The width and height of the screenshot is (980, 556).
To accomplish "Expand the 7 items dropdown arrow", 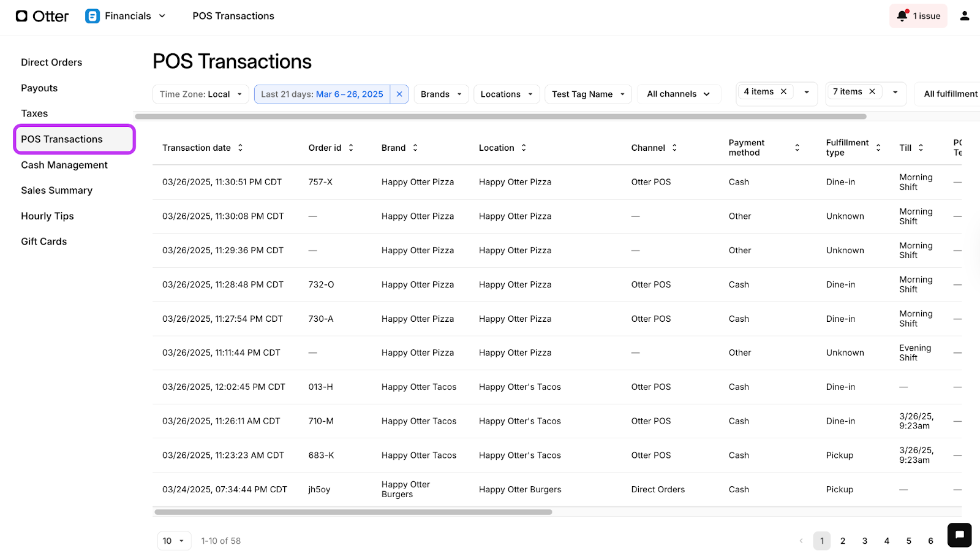I will [895, 92].
